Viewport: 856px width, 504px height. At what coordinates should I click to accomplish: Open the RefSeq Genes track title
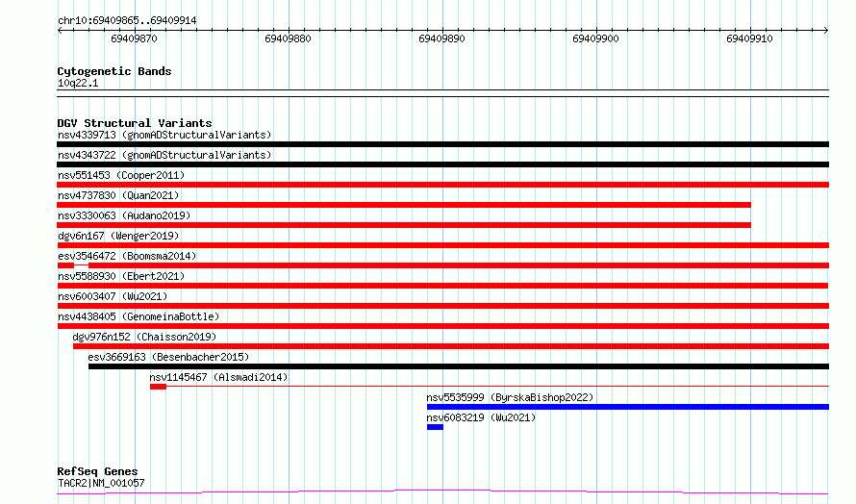pos(97,471)
